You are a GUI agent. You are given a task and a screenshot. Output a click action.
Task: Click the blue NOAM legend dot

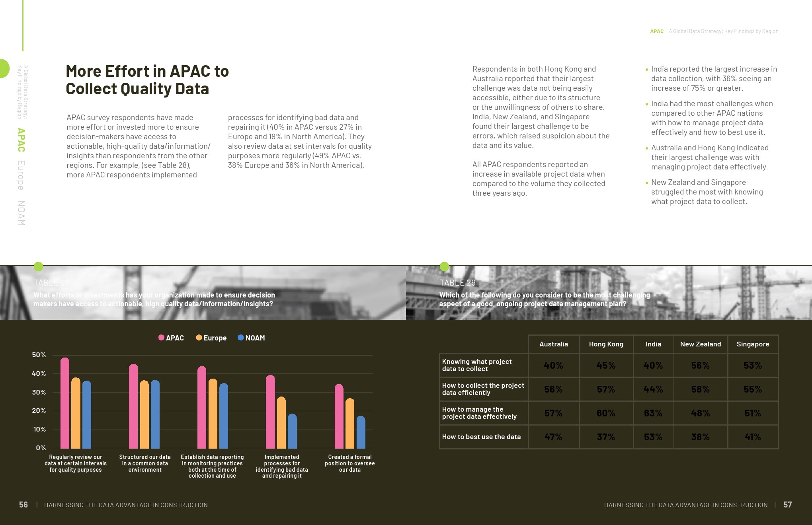point(240,338)
